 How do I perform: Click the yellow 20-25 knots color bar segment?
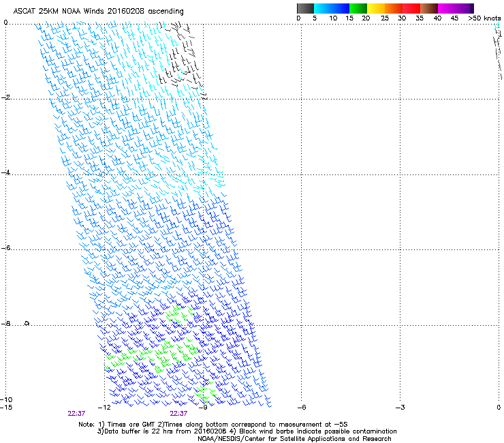[376, 8]
